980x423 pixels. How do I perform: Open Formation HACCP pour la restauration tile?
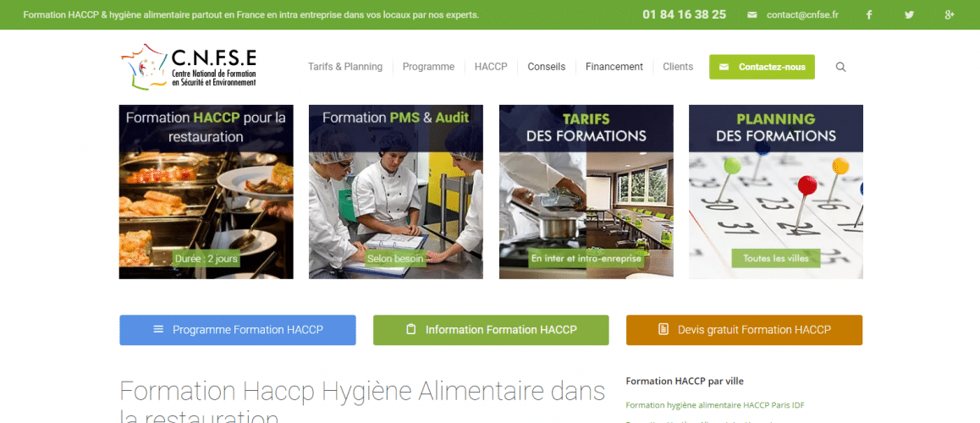(206, 192)
